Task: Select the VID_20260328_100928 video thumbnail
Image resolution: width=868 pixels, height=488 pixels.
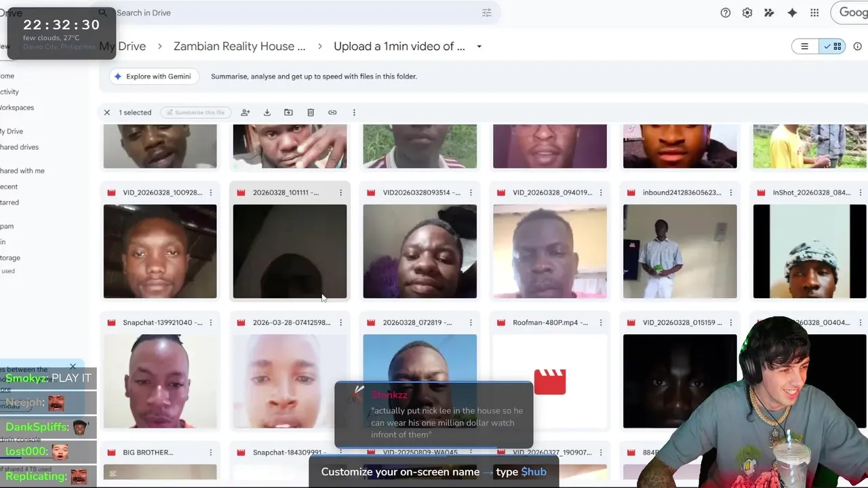Action: [160, 251]
